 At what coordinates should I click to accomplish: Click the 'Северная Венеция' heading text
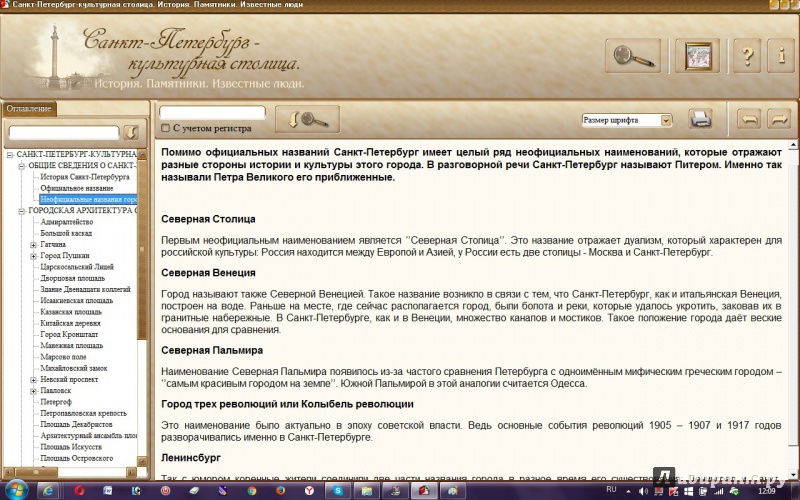coord(208,273)
